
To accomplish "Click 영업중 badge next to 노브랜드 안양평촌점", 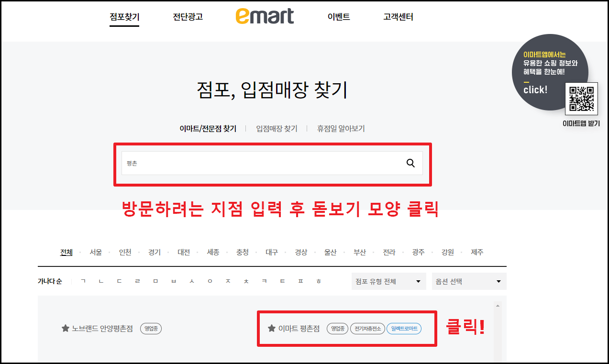I will (151, 329).
